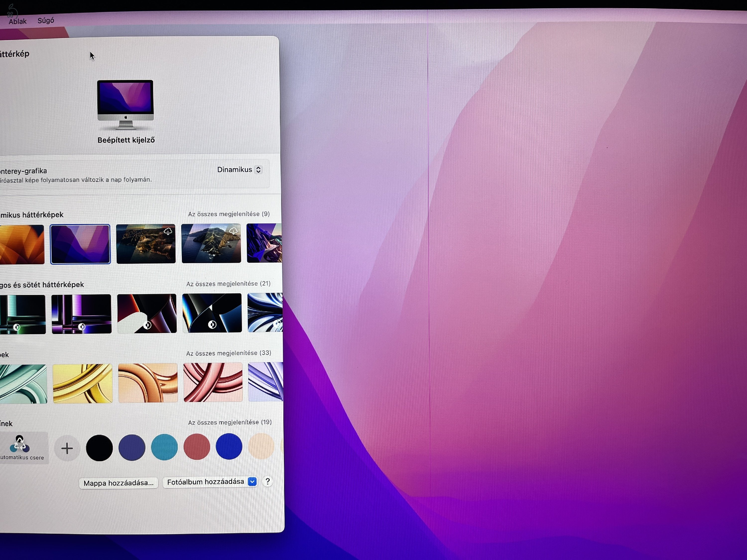Image resolution: width=747 pixels, height=560 pixels.
Task: Show all 33 pictures link
Action: [229, 353]
